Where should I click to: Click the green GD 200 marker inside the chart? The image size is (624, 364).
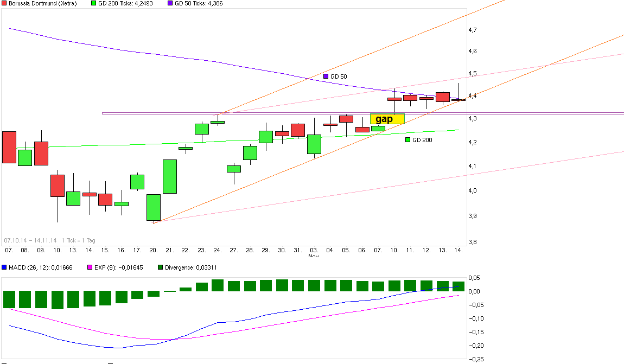(406, 140)
